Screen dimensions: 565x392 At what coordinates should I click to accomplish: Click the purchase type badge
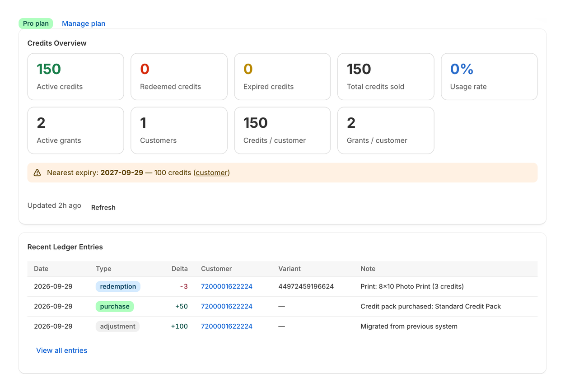[x=115, y=306]
